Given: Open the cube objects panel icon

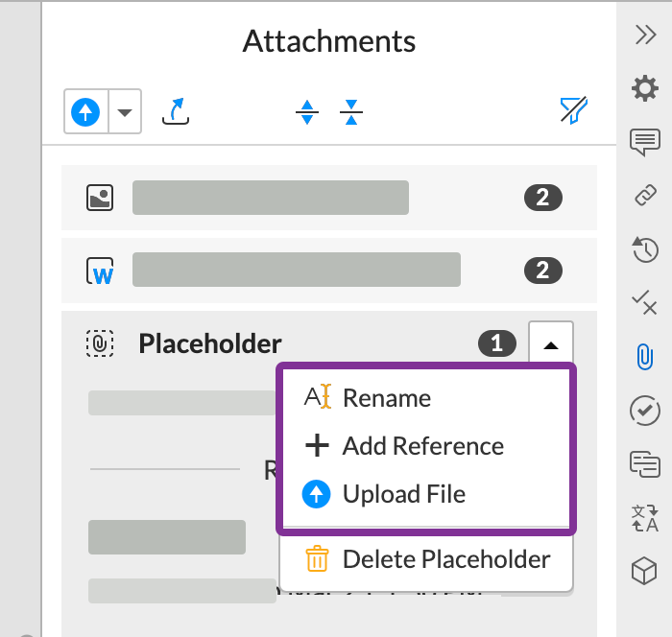Looking at the screenshot, I should pos(644,571).
